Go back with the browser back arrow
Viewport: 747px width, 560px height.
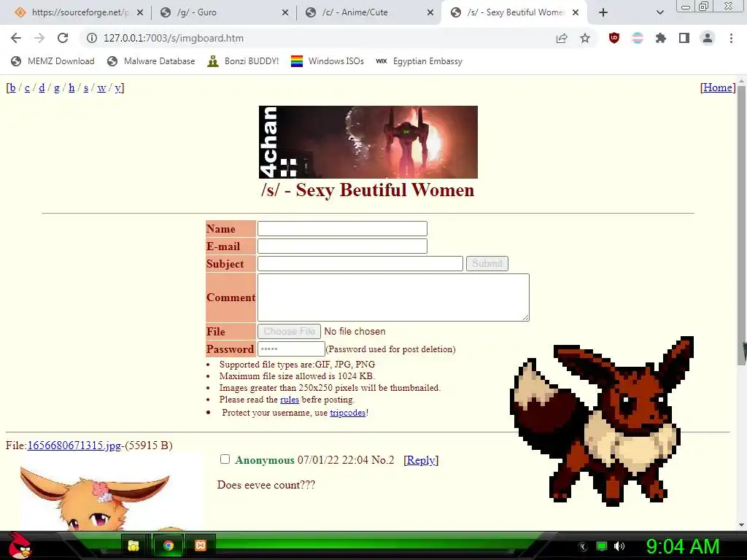coord(16,38)
